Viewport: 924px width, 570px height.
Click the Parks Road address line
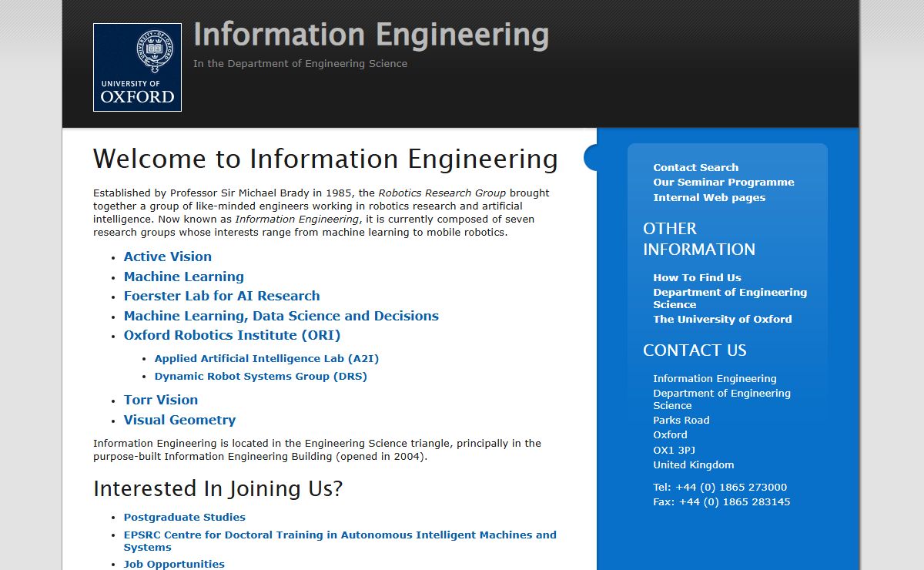[x=681, y=420]
